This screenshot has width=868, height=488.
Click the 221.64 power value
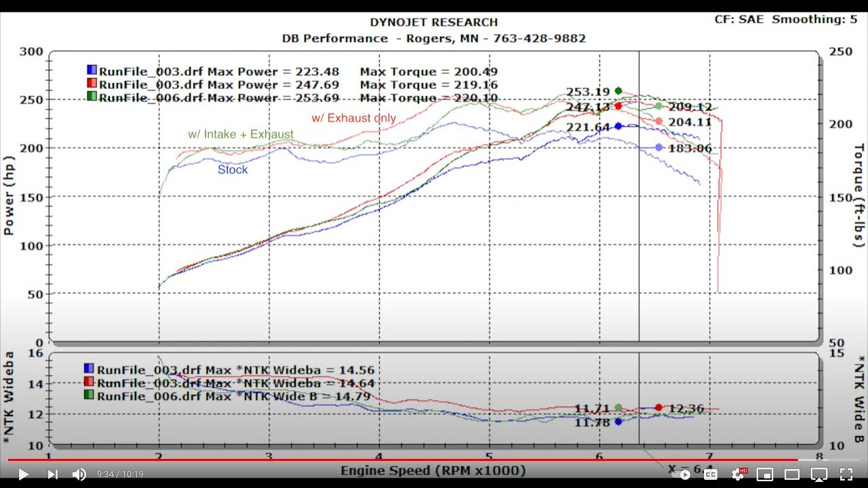(x=588, y=127)
